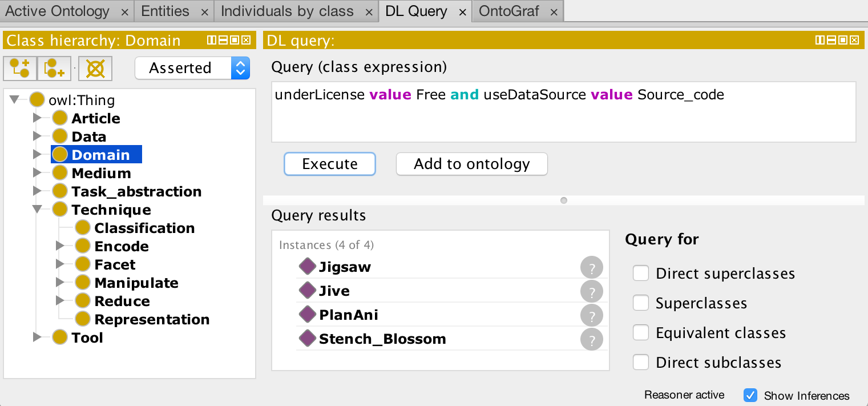Screen dimensions: 868x406
Task: Switch to the OntoGraf tab
Action: pyautogui.click(x=509, y=11)
